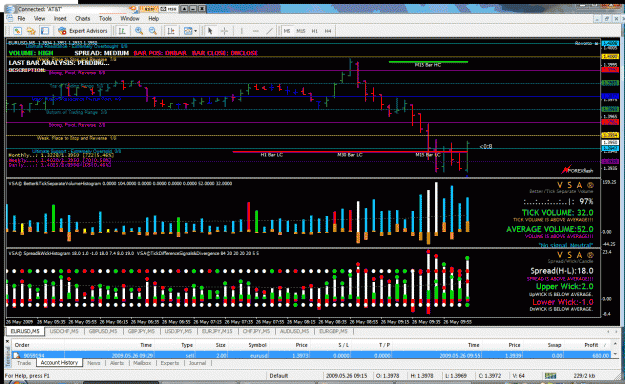Screen dimensions: 625x384
Task: Select the EURGBP,M5 chart tab
Action: coord(333,331)
